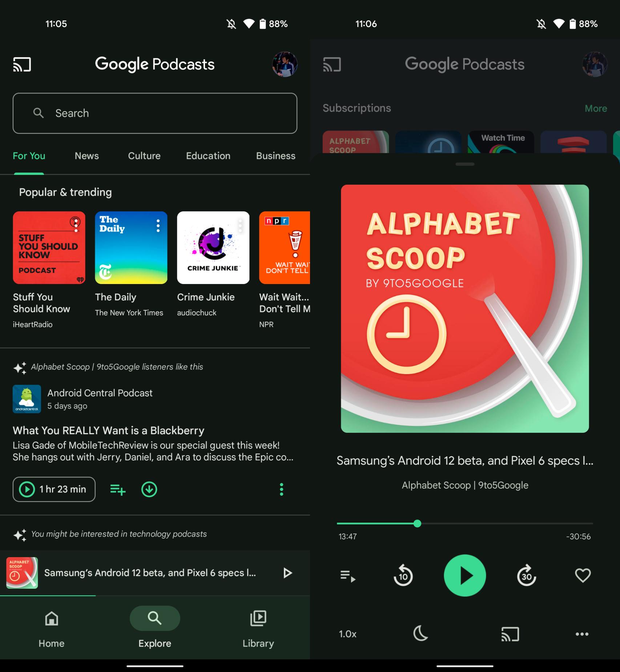
Task: Open the Alphabet Scoop subscription tile
Action: point(356,142)
